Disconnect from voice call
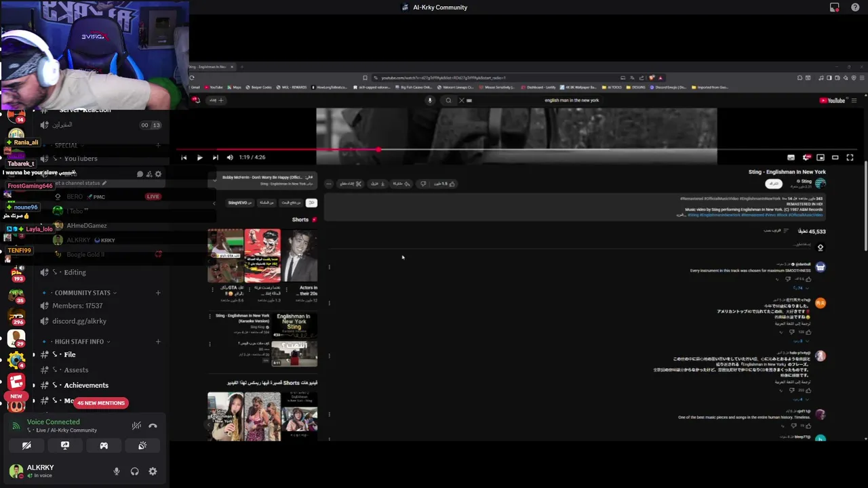 (153, 426)
